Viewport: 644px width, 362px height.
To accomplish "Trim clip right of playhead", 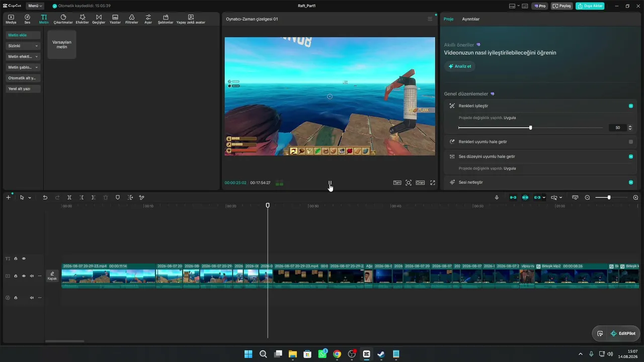I will (94, 198).
